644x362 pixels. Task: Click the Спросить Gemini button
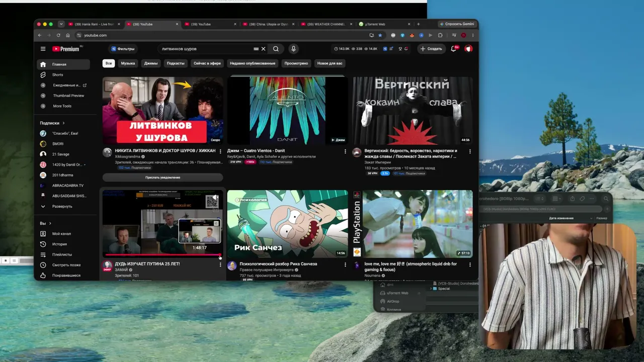[x=457, y=24]
